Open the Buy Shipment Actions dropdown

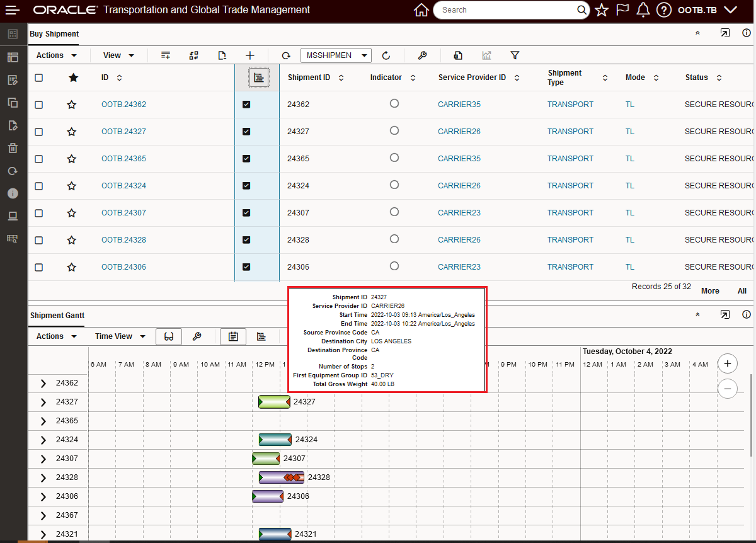pyautogui.click(x=57, y=55)
